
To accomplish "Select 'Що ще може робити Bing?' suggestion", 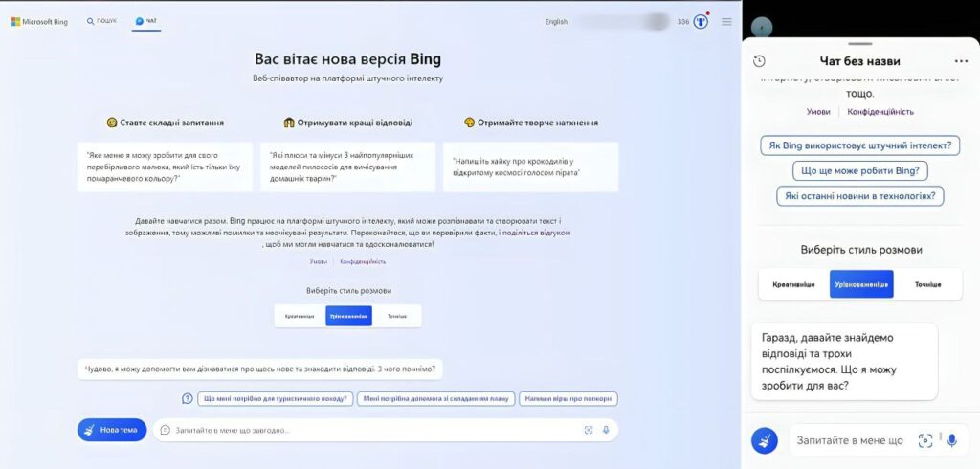I will [860, 170].
